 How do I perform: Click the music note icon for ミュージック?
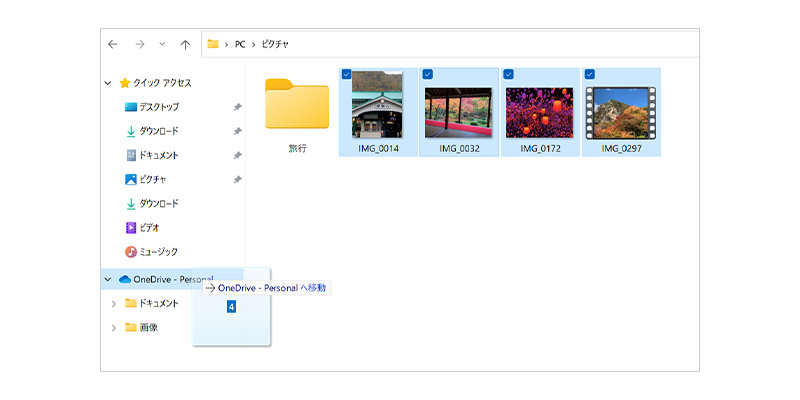coord(131,252)
